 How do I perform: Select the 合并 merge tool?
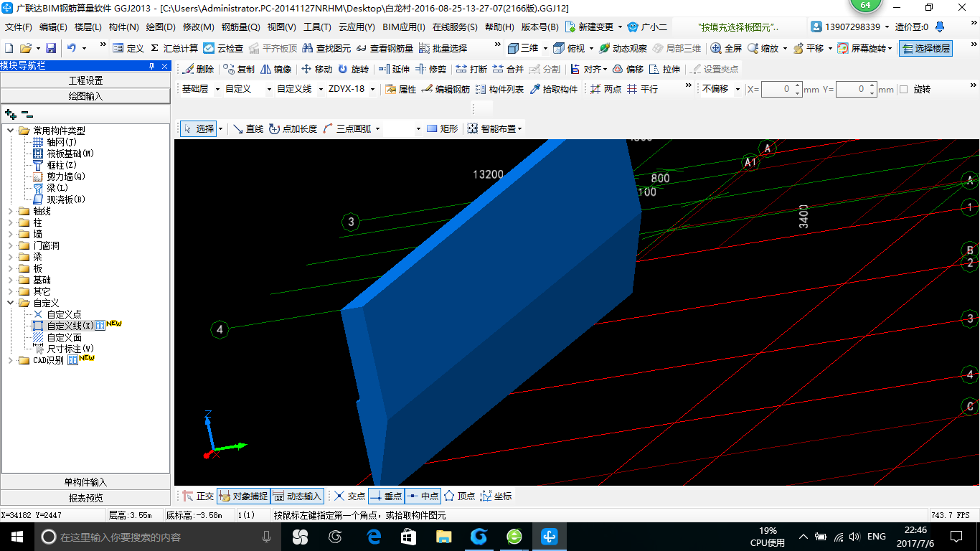click(x=508, y=70)
